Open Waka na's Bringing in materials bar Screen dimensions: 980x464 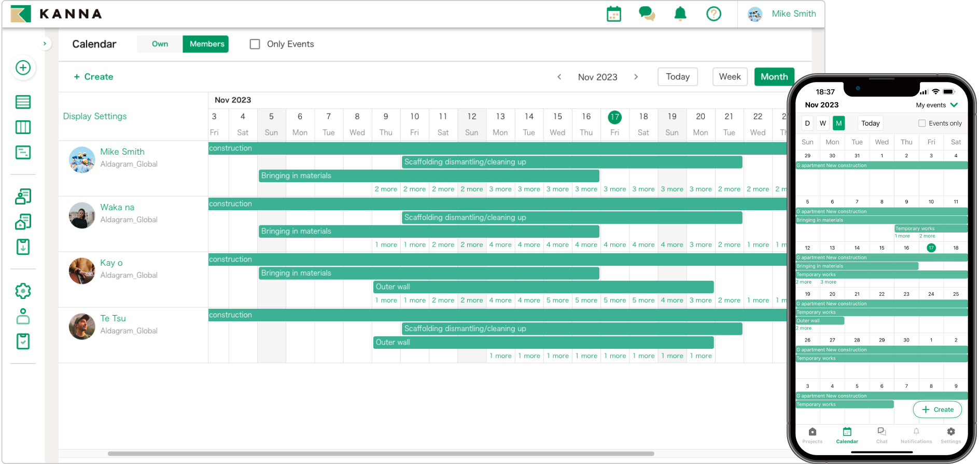pos(429,231)
